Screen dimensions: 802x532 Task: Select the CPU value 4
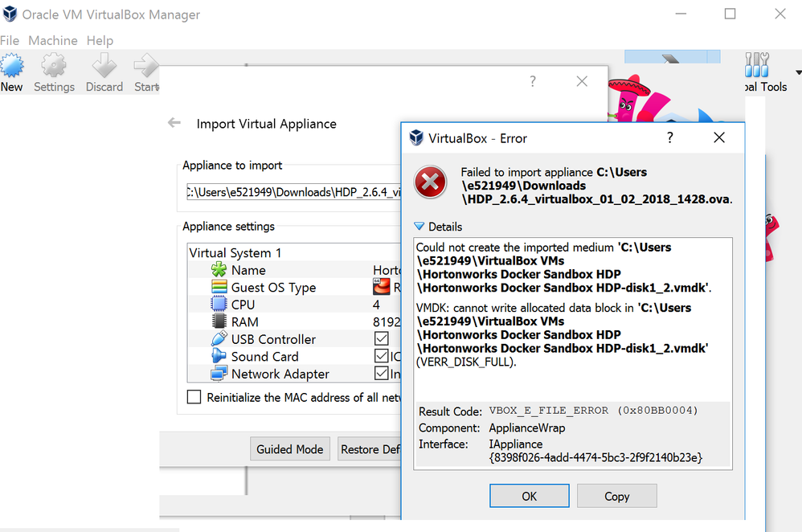376,305
